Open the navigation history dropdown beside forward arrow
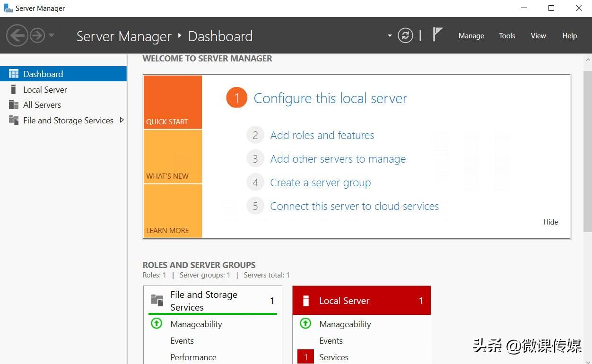 pos(51,35)
